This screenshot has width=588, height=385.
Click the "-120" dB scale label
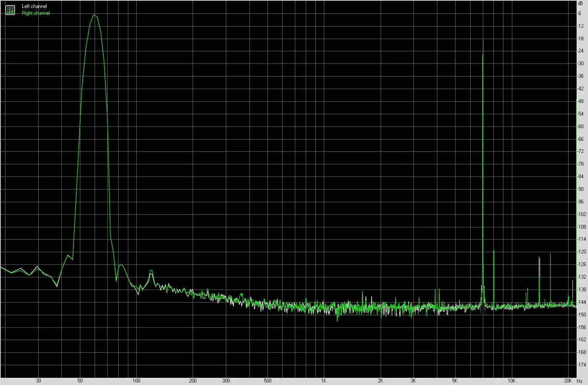(x=582, y=252)
